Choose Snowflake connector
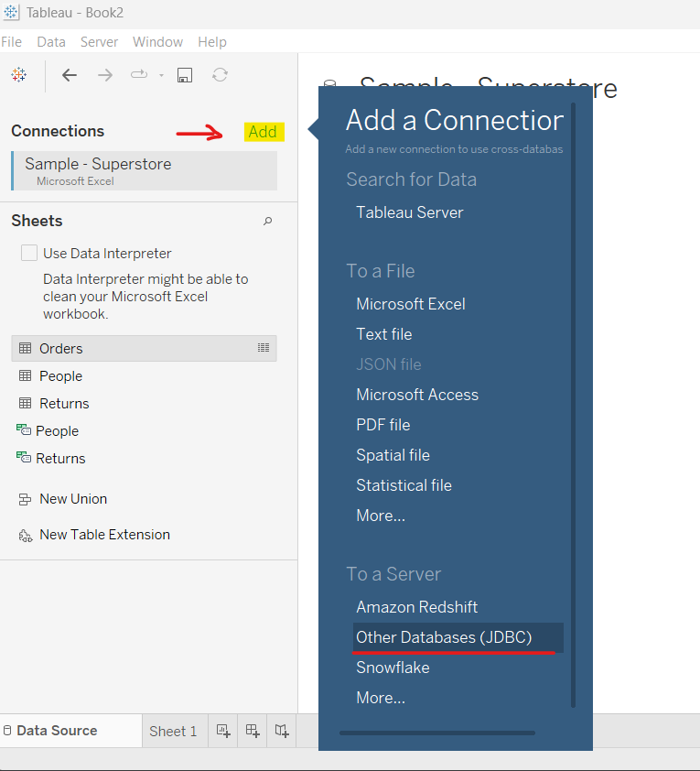Viewport: 700px width, 771px height. tap(393, 668)
